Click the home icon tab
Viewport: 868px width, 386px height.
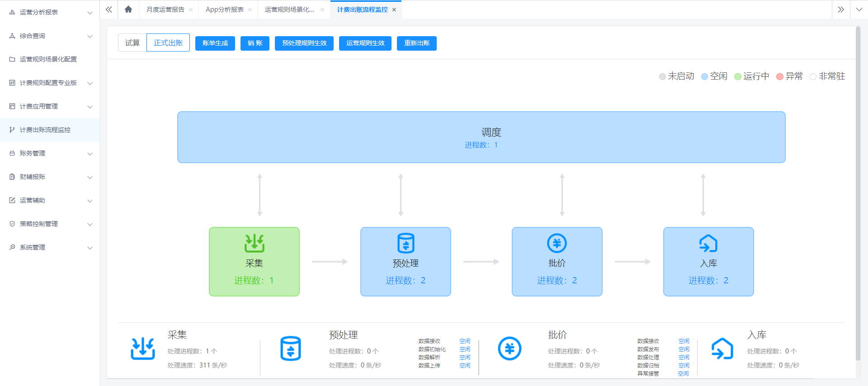[128, 9]
